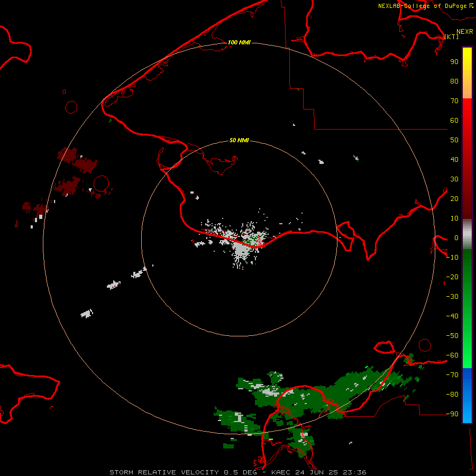Click the "20" value on the velocity scale
This screenshot has height=476, width=476.
(x=454, y=199)
